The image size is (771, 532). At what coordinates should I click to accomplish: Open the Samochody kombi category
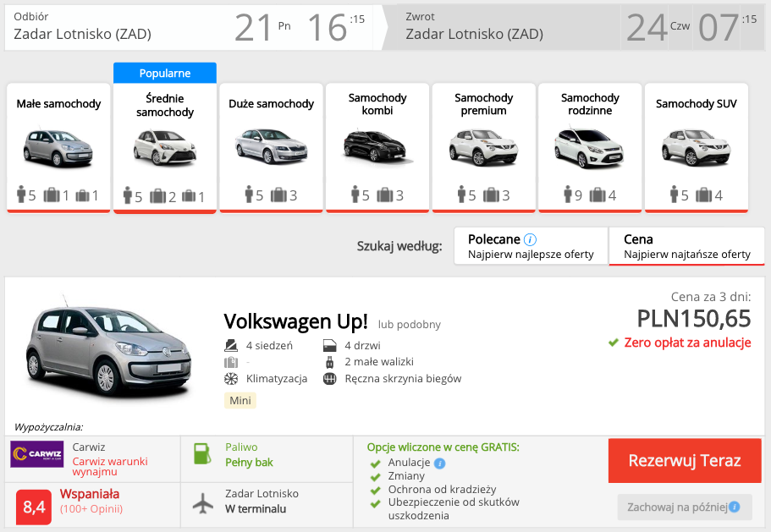pyautogui.click(x=377, y=147)
